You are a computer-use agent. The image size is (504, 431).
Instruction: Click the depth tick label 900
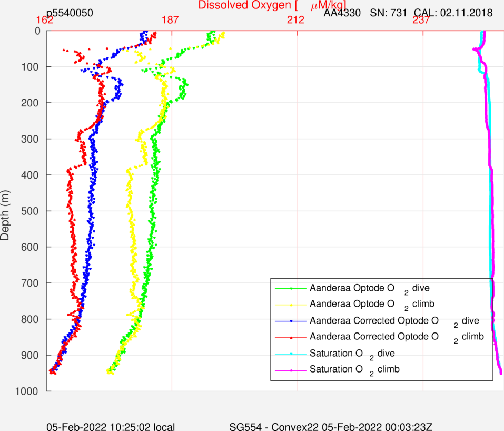(x=30, y=355)
